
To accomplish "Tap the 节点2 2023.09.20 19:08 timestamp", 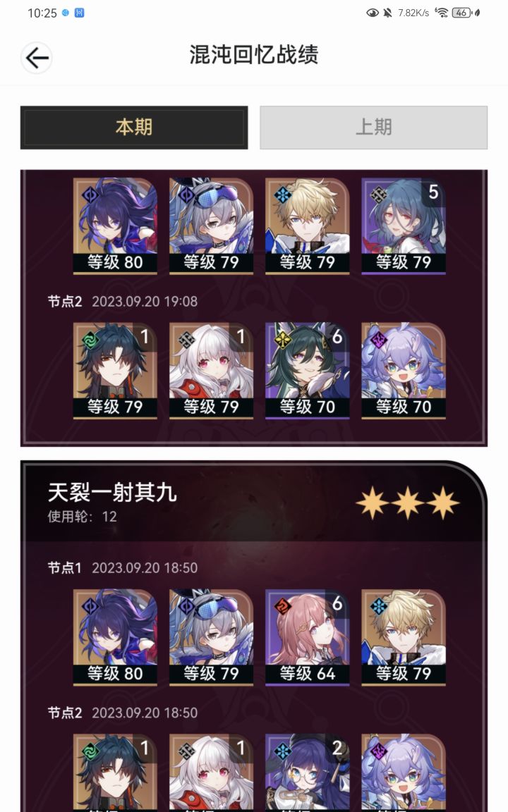I will tap(122, 302).
